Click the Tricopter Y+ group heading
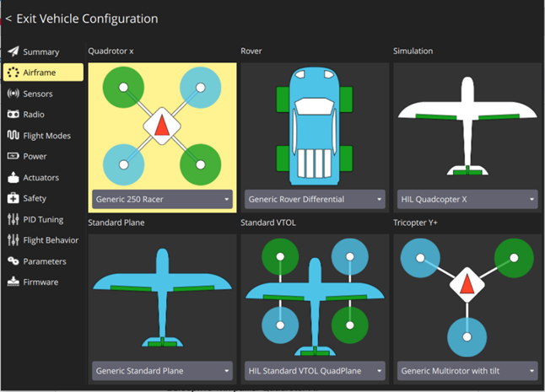This screenshot has width=545, height=392. pos(415,223)
